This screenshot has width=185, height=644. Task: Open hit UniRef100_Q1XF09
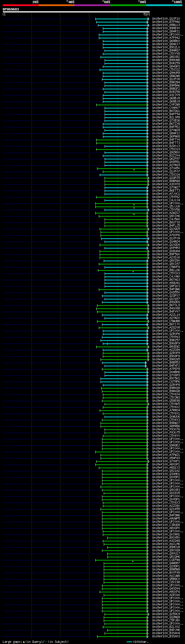[x=166, y=238]
